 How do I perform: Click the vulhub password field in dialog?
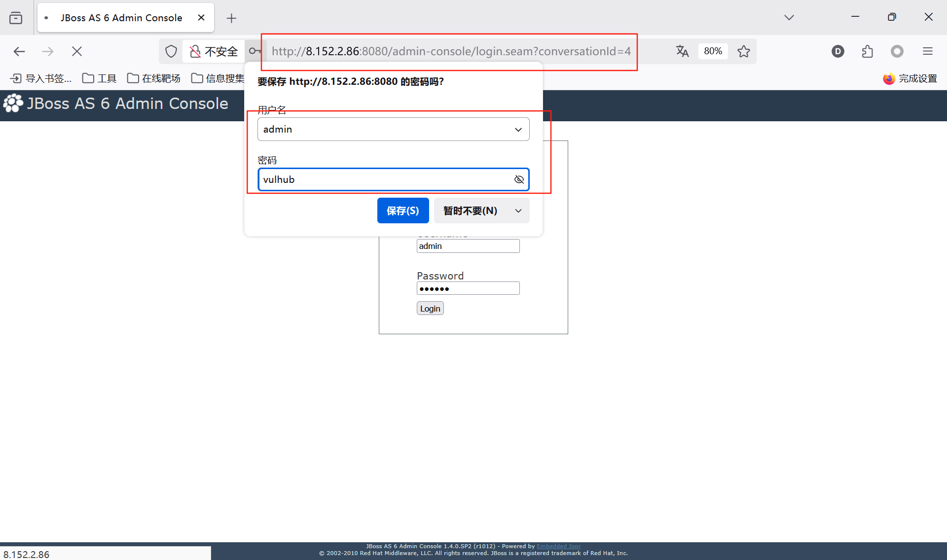(x=393, y=179)
